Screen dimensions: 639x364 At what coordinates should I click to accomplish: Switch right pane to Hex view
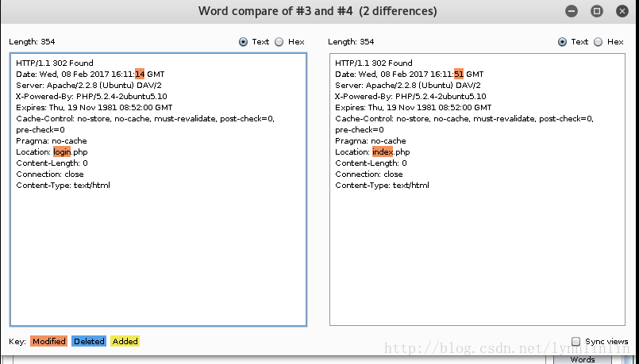click(598, 42)
